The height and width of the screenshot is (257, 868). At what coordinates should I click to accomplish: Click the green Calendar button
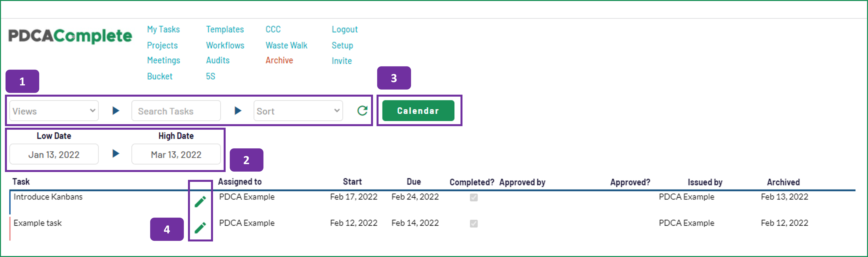point(418,111)
